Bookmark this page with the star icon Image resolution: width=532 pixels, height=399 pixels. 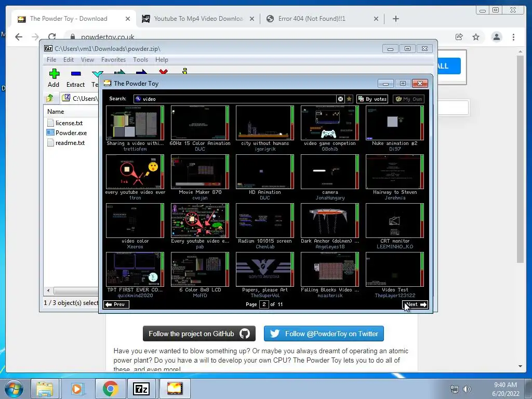pyautogui.click(x=476, y=37)
